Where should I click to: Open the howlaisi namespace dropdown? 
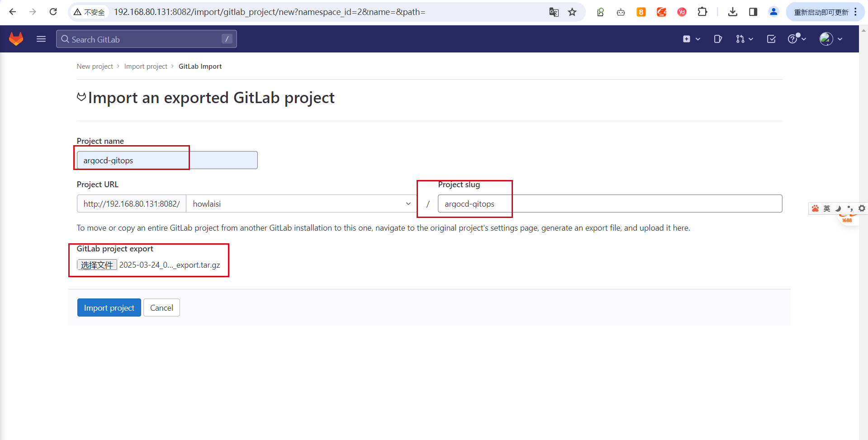click(x=301, y=203)
